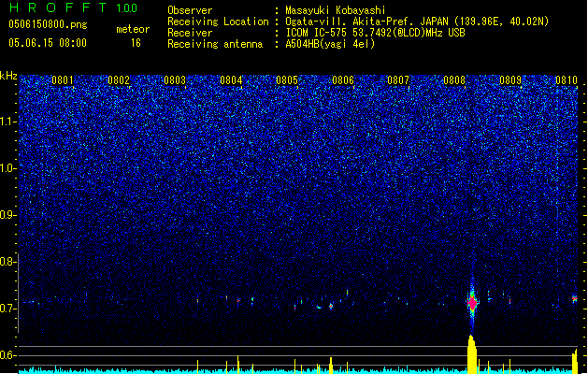Click the date stamp 05.06.15 08:00
The image size is (588, 374).
pos(48,43)
